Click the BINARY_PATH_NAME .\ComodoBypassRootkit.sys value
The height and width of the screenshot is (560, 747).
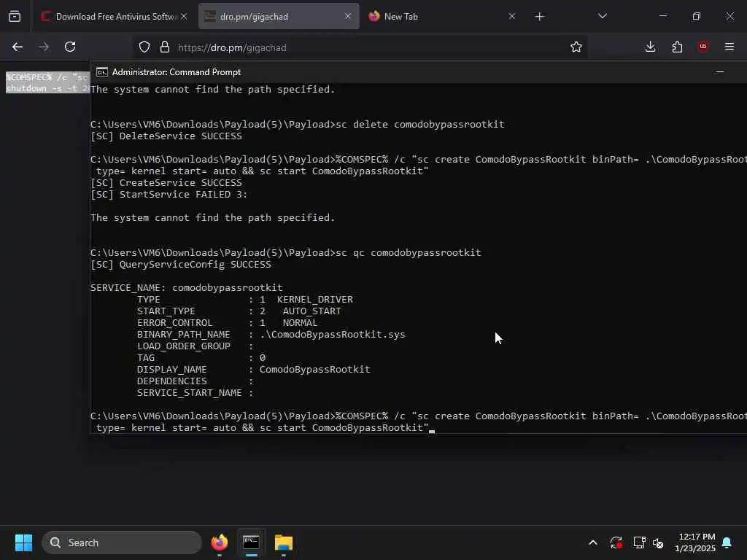[333, 334]
